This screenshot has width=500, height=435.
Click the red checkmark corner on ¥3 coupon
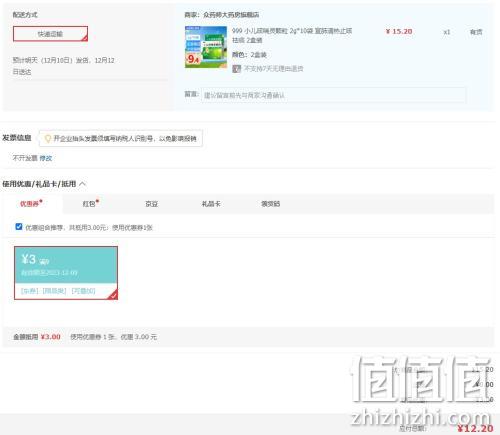(113, 295)
